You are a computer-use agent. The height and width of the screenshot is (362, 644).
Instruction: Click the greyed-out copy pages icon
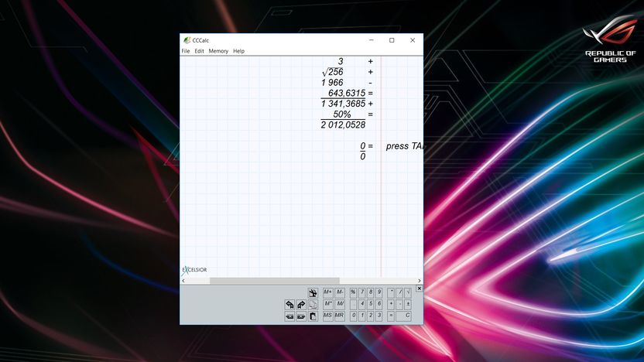313,305
